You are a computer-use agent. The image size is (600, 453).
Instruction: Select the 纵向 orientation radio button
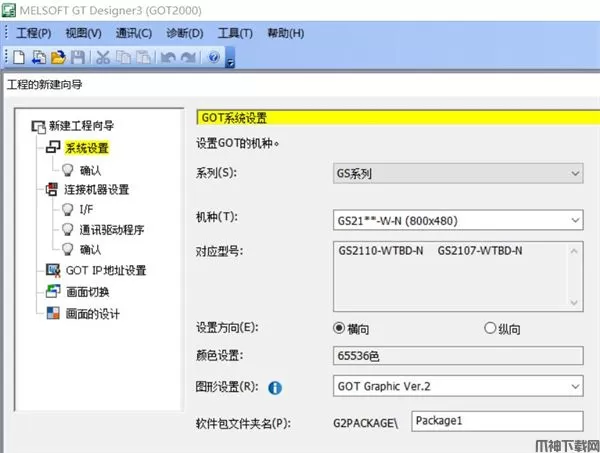point(490,328)
